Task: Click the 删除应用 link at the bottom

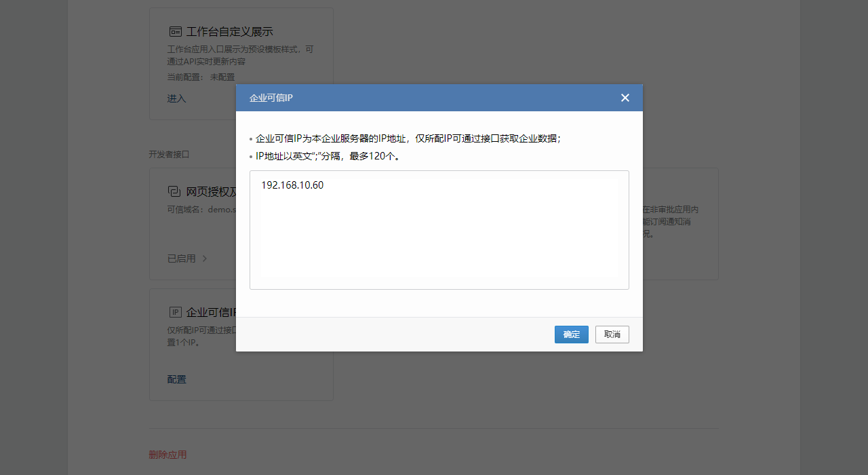Action: 167,454
